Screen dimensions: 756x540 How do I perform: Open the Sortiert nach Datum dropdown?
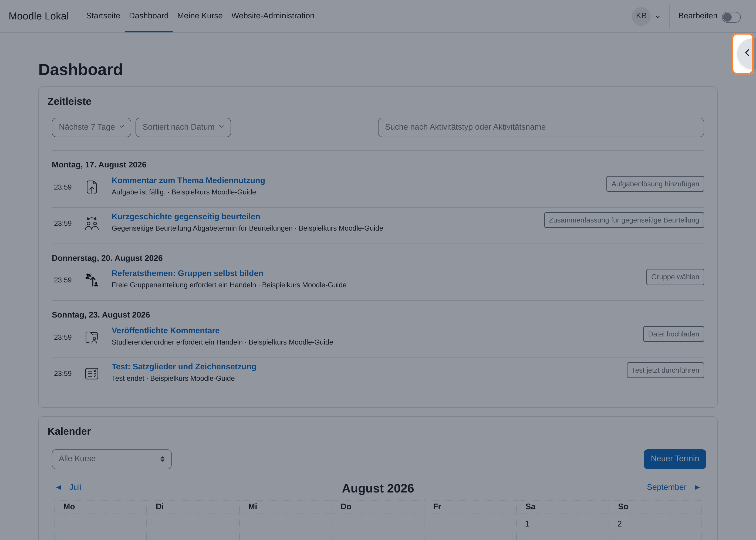point(183,127)
